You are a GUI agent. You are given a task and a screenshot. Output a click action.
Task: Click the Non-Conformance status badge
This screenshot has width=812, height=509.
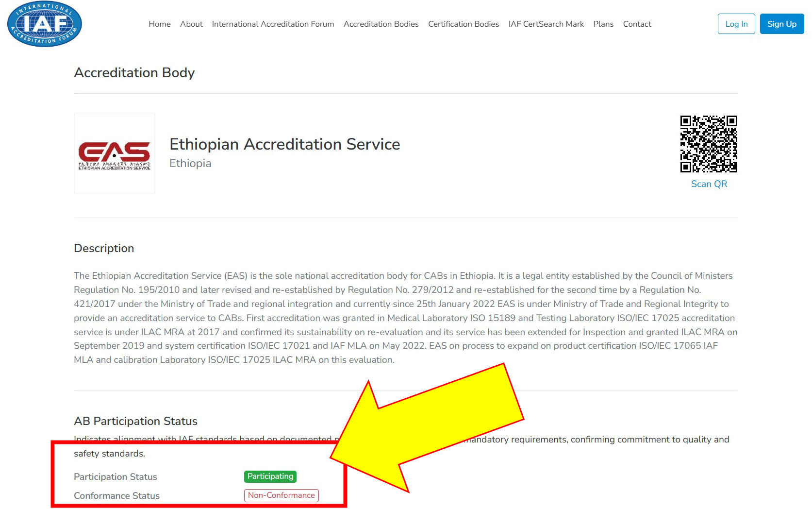pos(282,495)
